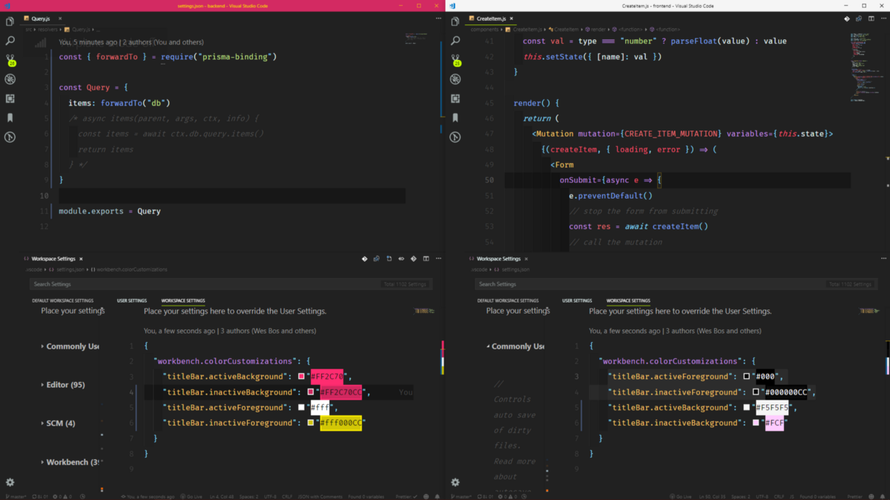Close CreateItem.js tab in frontend window
Image resolution: width=890 pixels, height=500 pixels.
pyautogui.click(x=511, y=19)
